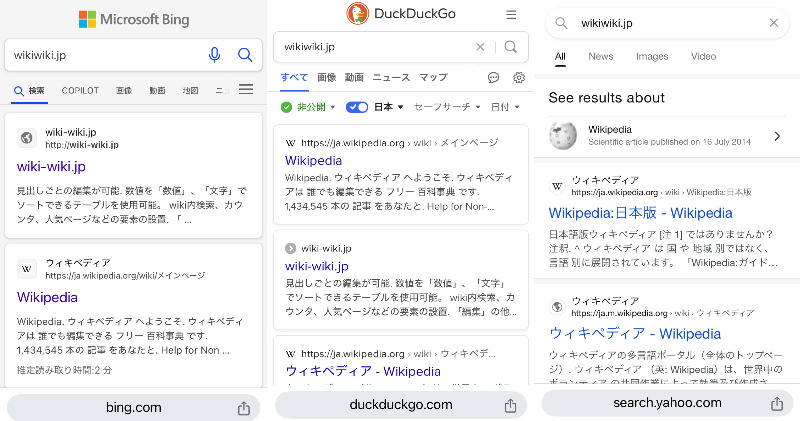Open the Bing hamburger menu beside the tabs
The height and width of the screenshot is (421, 800).
pyautogui.click(x=246, y=90)
